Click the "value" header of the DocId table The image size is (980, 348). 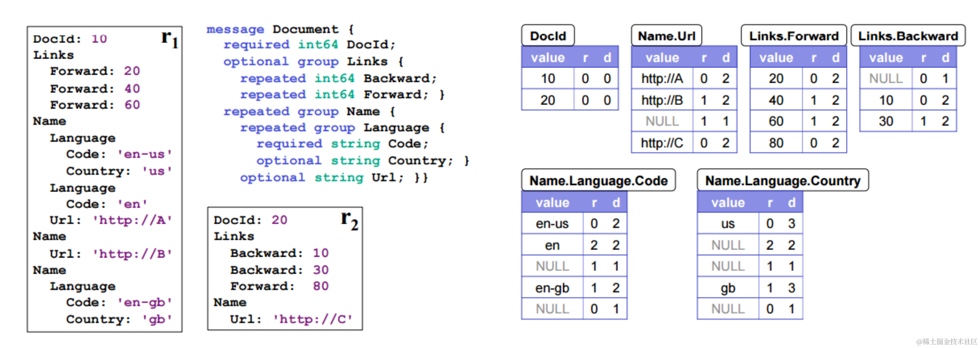point(548,57)
